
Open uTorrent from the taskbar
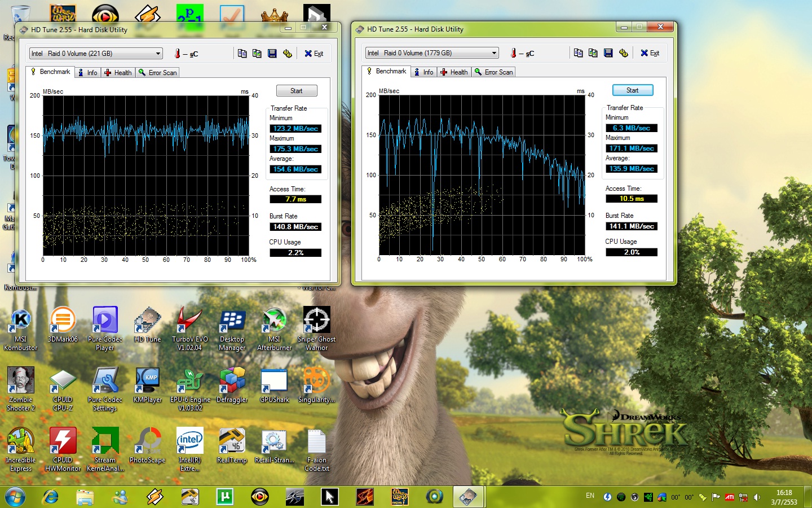click(x=224, y=497)
